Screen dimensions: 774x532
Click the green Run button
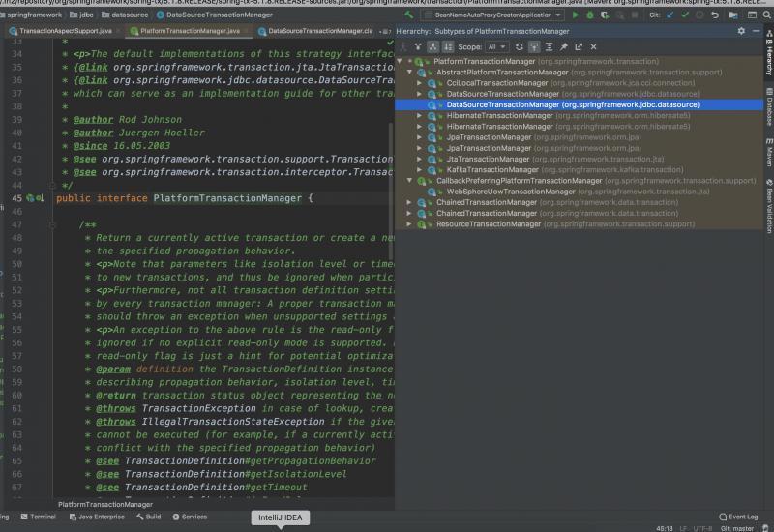tap(577, 15)
